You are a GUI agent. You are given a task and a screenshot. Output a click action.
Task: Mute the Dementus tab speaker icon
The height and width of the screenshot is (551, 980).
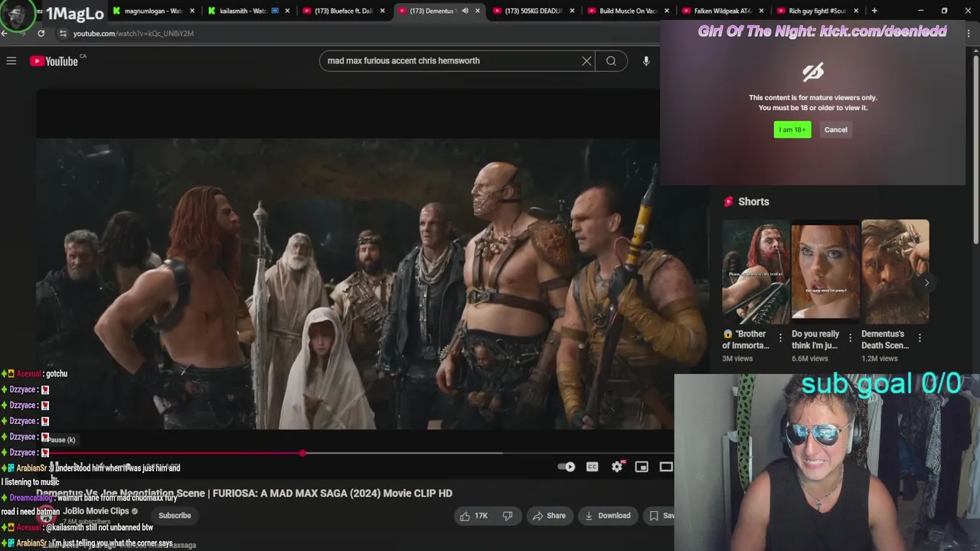point(465,11)
